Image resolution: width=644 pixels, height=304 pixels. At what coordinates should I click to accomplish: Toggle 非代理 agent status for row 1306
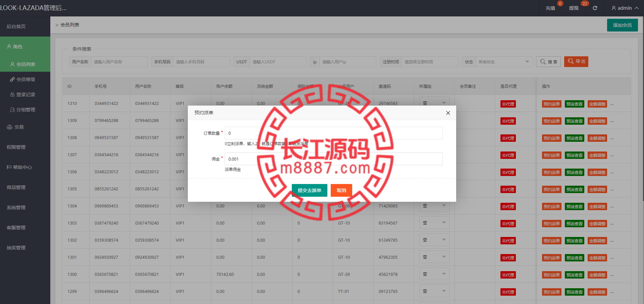(508, 173)
